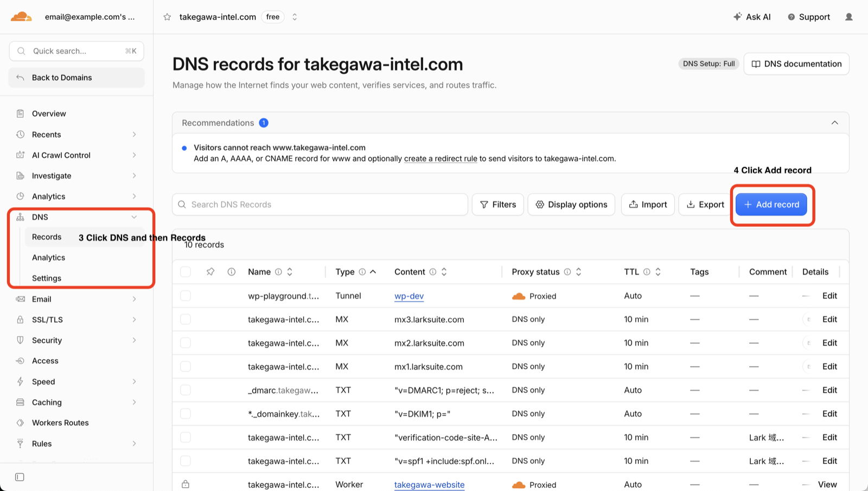Viewport: 868px width, 491px height.
Task: Show info tooltip next to TTL header
Action: pos(647,272)
